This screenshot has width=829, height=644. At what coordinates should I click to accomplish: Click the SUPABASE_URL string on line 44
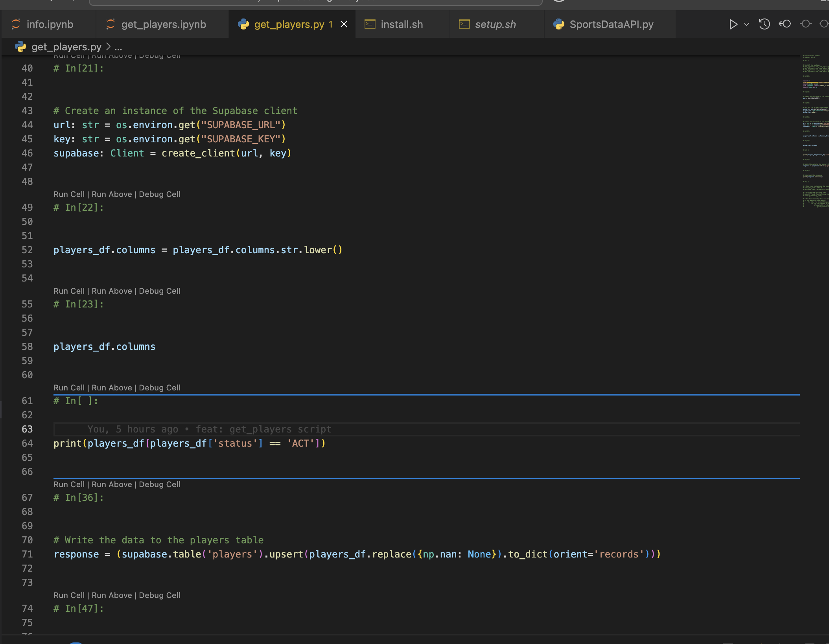tap(241, 125)
